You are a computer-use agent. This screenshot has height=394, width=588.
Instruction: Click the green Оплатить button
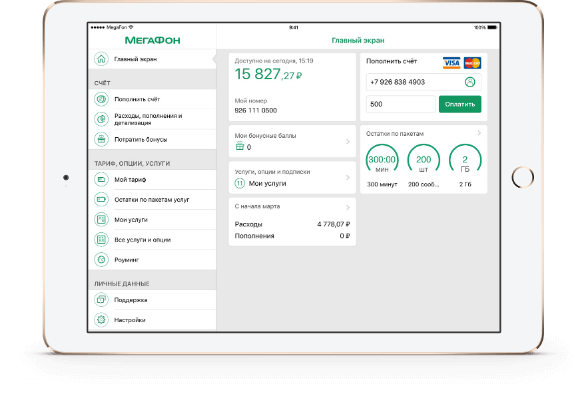pyautogui.click(x=460, y=104)
